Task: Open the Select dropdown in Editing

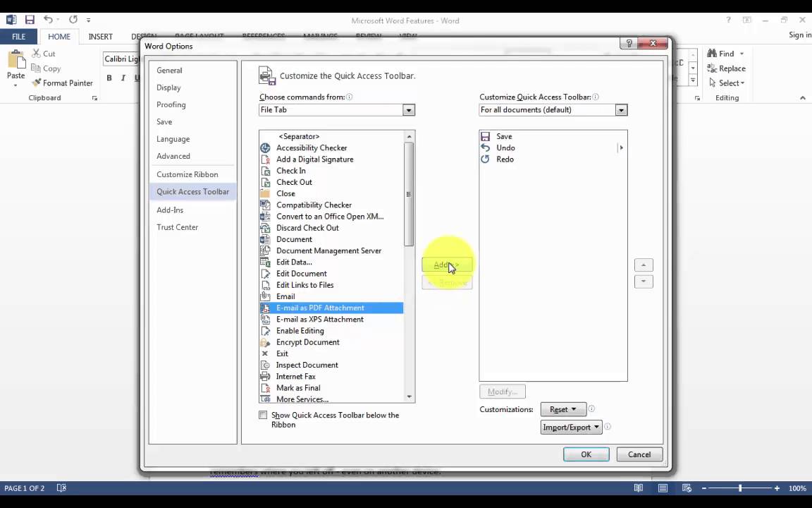Action: click(x=727, y=83)
